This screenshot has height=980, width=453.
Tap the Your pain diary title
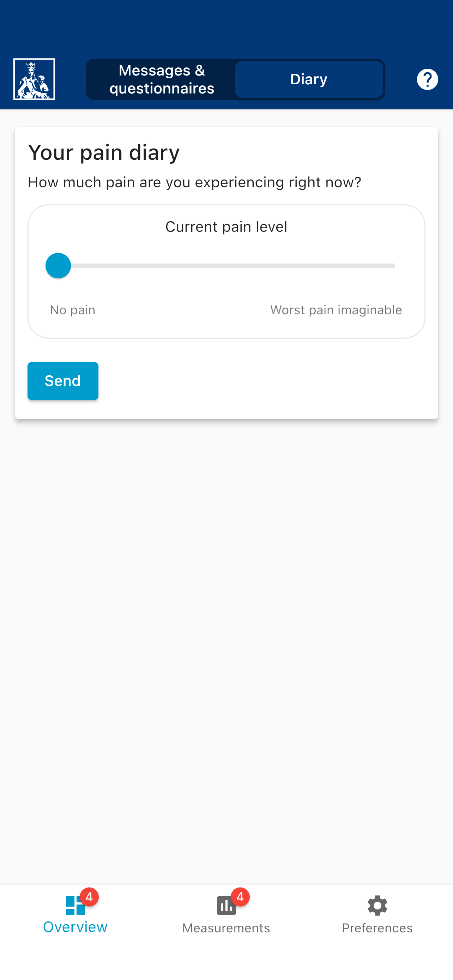(104, 152)
